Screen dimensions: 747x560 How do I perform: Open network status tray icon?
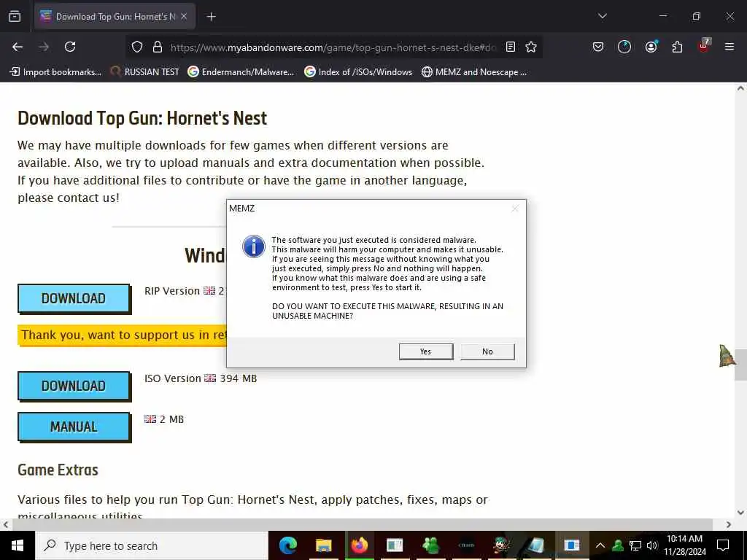[635, 545]
